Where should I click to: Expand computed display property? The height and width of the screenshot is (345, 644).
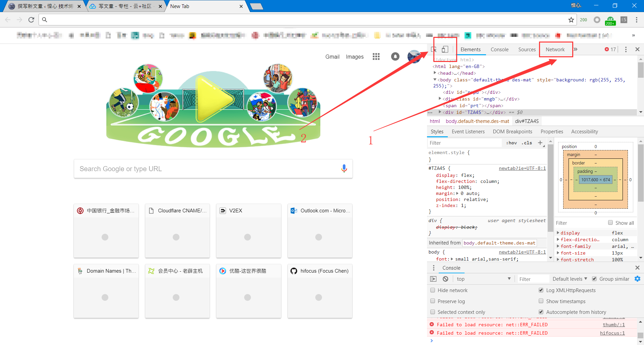click(558, 233)
